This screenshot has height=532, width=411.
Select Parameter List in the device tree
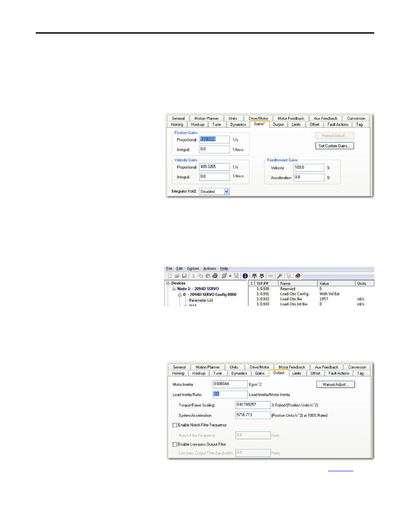[x=201, y=300]
